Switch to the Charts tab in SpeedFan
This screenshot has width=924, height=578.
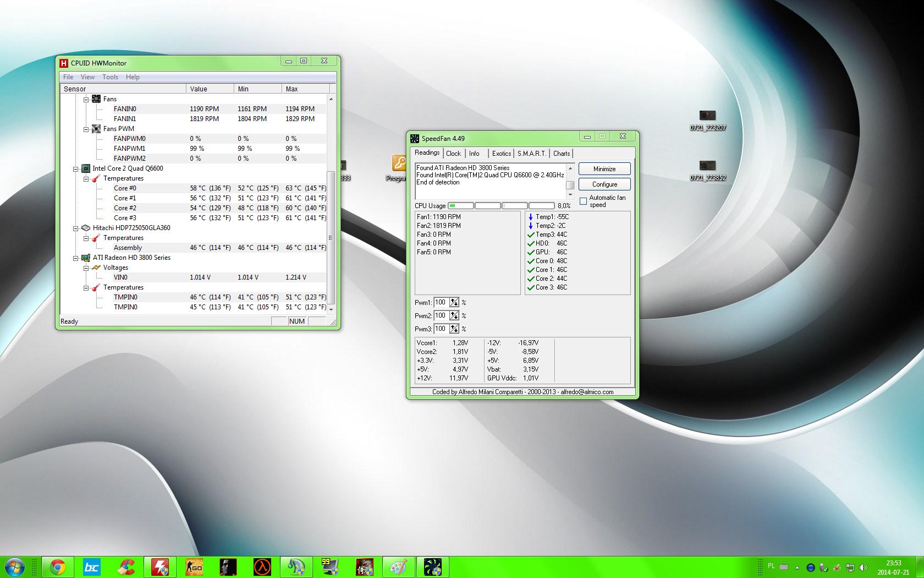coord(562,154)
